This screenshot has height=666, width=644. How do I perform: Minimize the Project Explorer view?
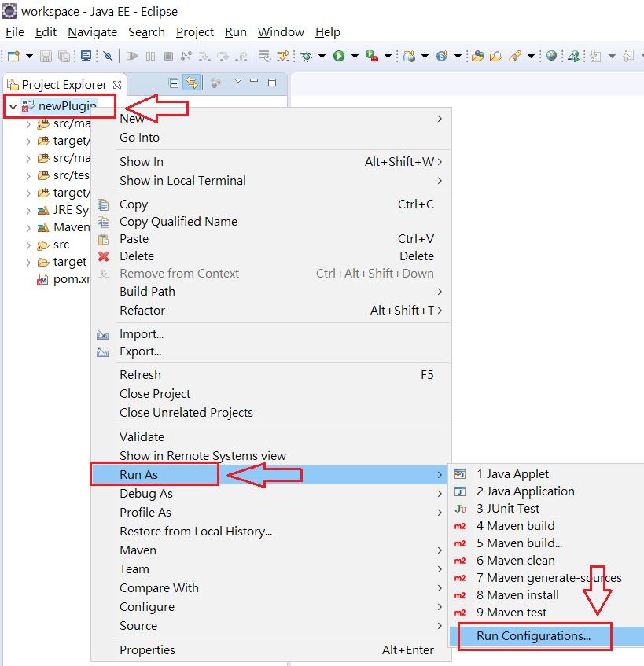(254, 80)
